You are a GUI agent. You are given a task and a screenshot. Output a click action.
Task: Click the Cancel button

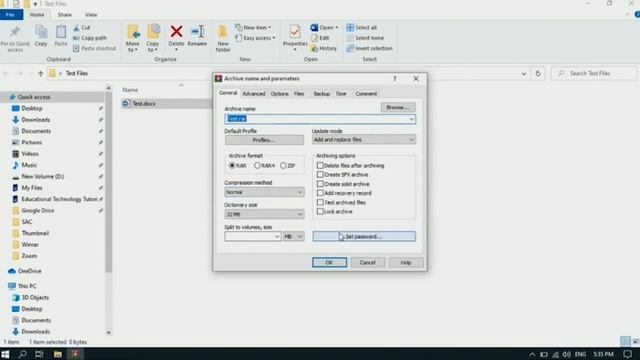coord(367,262)
